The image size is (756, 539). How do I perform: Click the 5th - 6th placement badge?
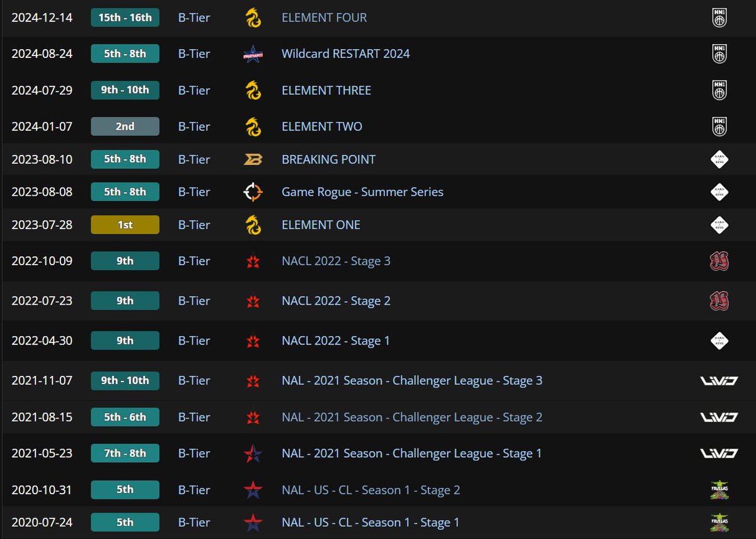(x=125, y=417)
